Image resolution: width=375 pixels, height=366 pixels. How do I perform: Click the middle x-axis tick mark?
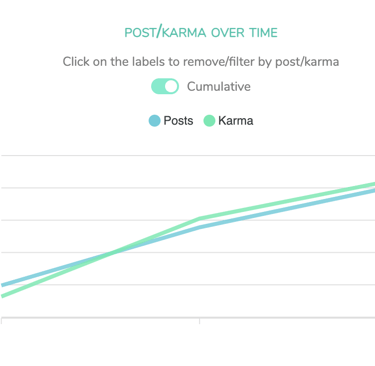[199, 321]
